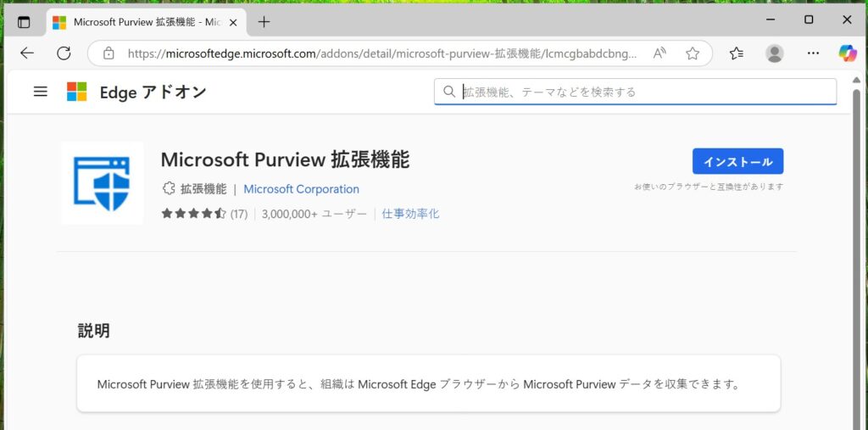The height and width of the screenshot is (430, 868).
Task: Open the Edge Add-ons hamburger menu
Action: pyautogui.click(x=41, y=92)
